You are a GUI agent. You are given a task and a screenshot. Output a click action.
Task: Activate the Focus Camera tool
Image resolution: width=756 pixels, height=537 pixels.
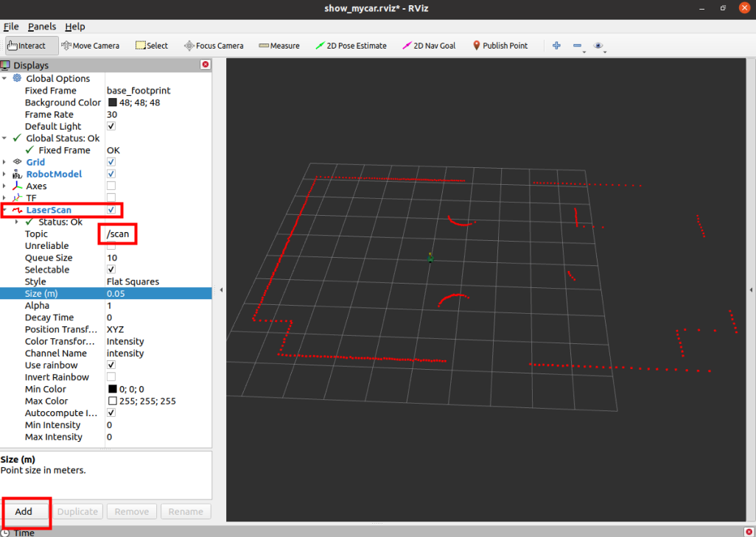coord(214,46)
